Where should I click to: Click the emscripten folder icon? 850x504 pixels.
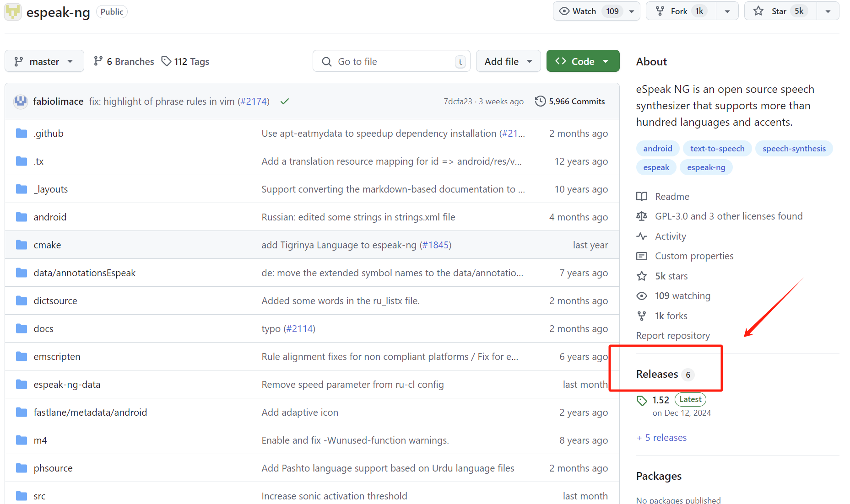[x=22, y=356]
